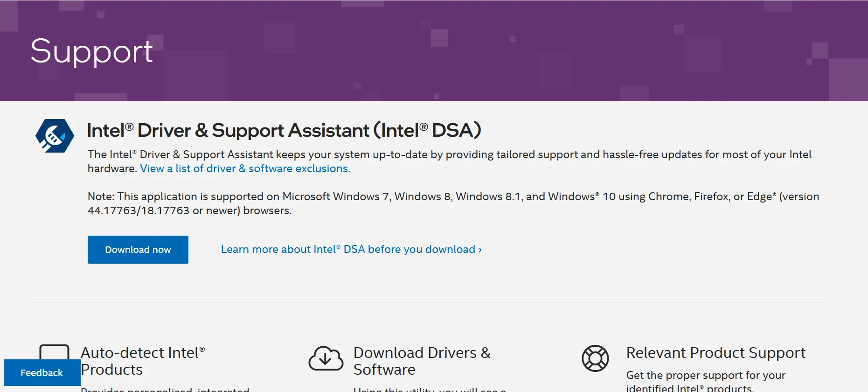868x392 pixels.
Task: Click the Intel Driver & Support Assistant heading
Action: coord(284,130)
